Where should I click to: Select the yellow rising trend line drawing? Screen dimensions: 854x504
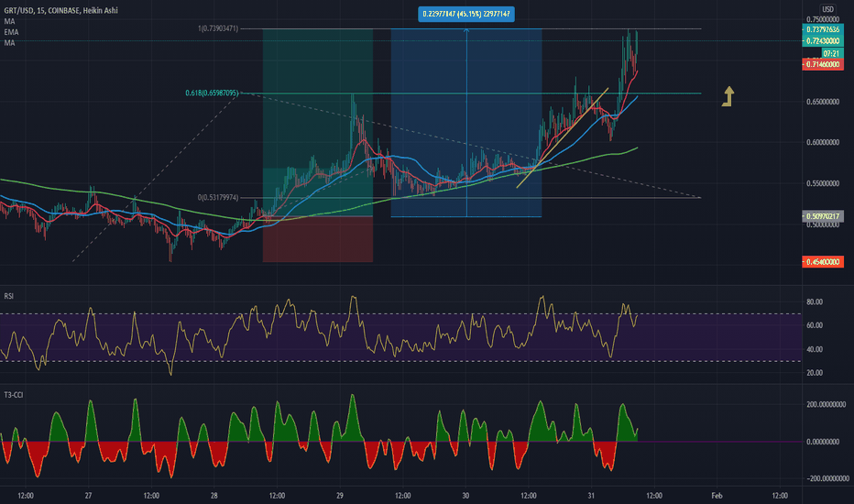[x=562, y=137]
